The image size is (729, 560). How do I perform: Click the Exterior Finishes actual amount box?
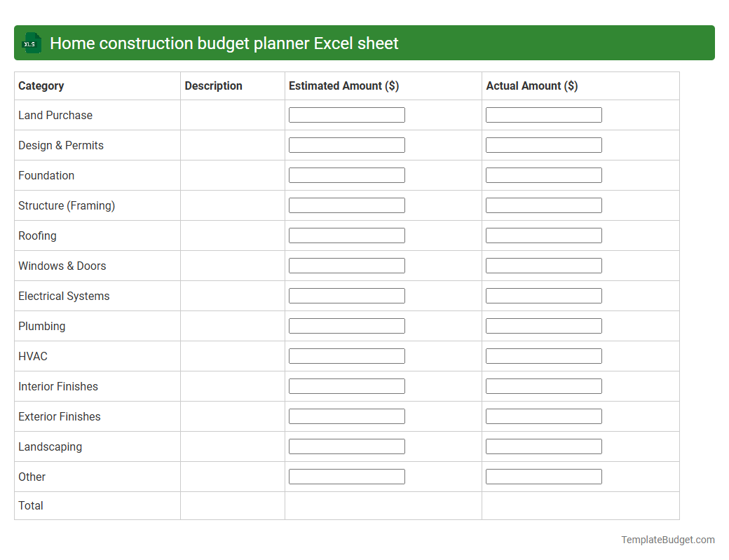point(543,416)
